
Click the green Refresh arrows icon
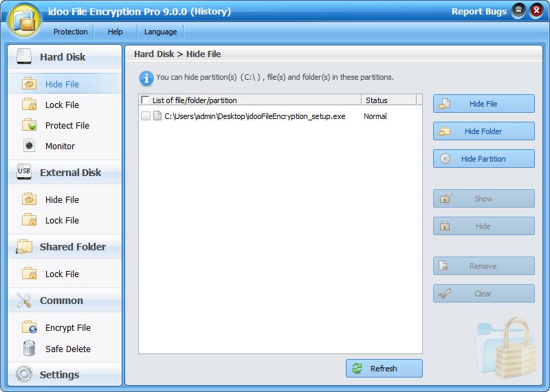pos(357,368)
